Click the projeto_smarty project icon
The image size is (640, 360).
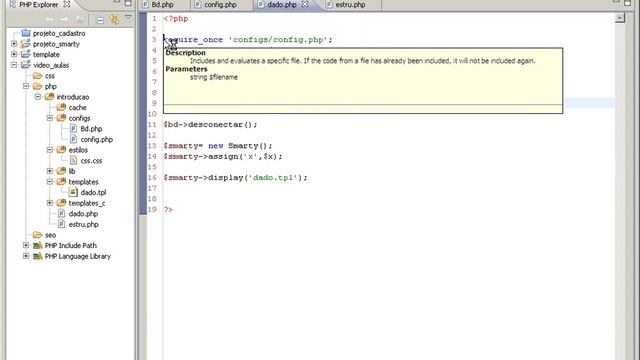tap(26, 44)
